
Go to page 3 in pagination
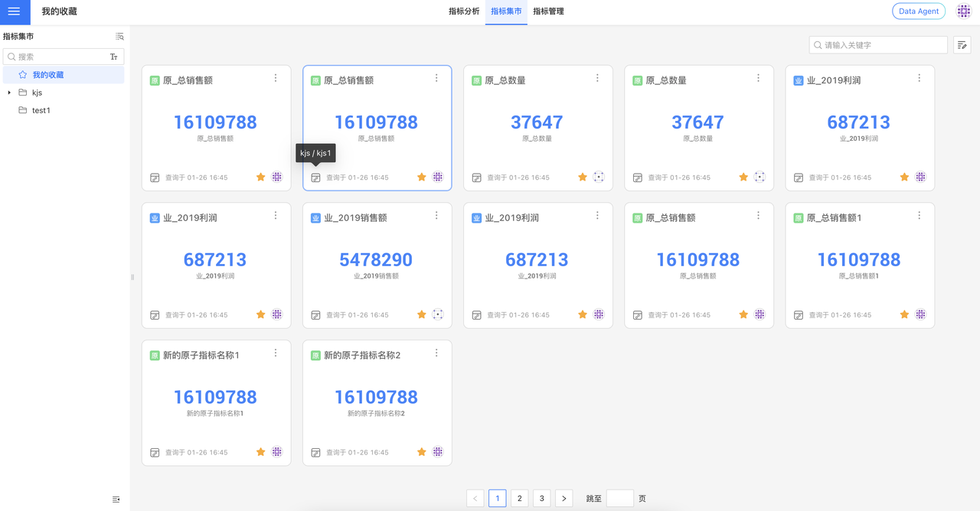tap(541, 498)
